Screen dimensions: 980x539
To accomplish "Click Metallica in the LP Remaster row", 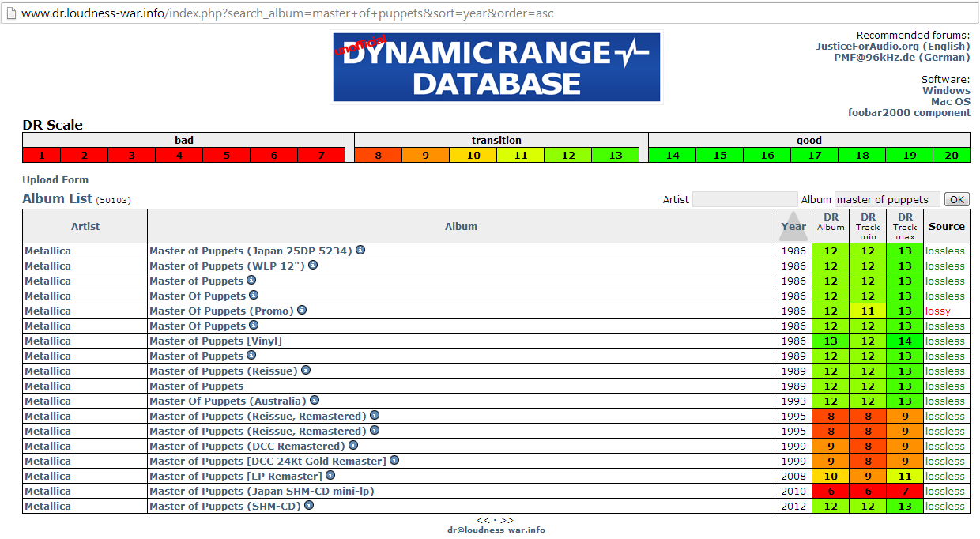I will click(47, 476).
